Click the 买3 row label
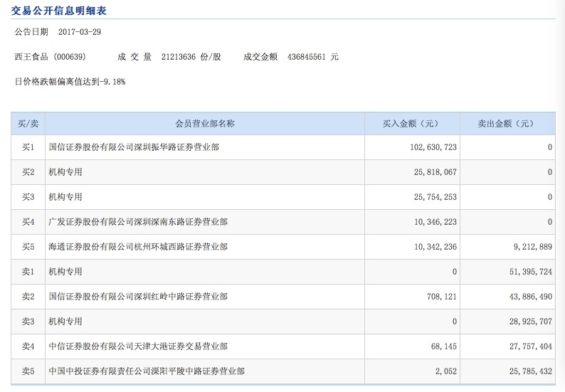Image resolution: width=565 pixels, height=392 pixels. [x=28, y=197]
